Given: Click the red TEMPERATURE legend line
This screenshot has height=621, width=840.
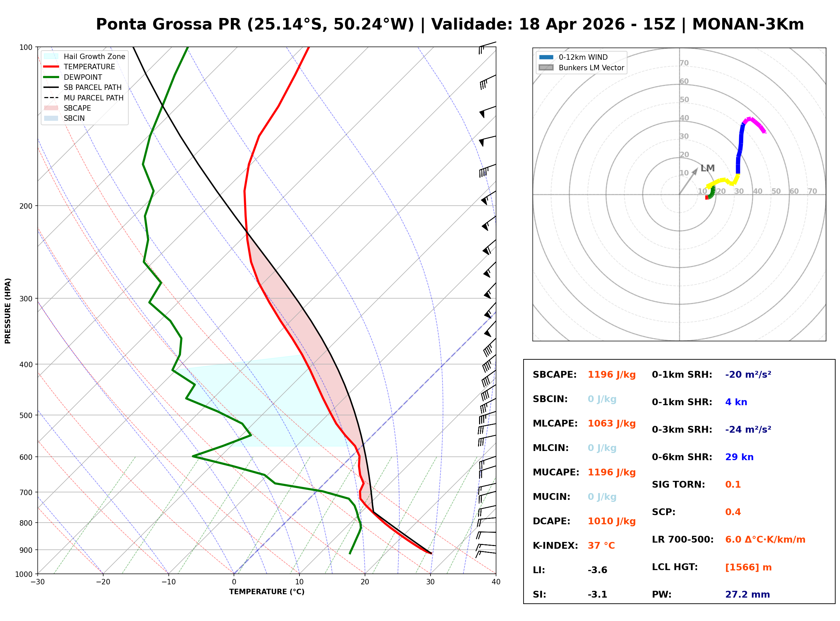Looking at the screenshot, I should pyautogui.click(x=51, y=67).
